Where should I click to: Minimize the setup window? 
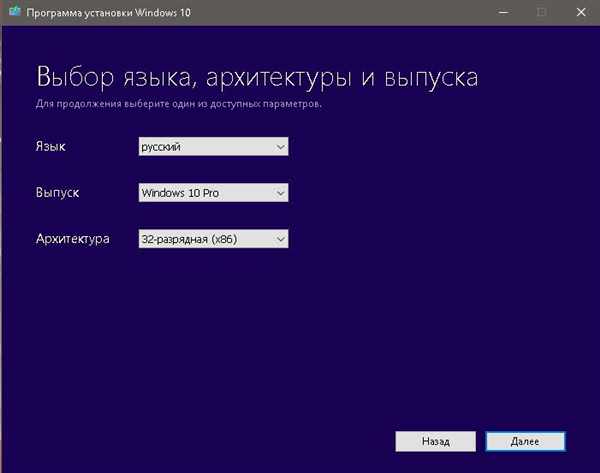pyautogui.click(x=504, y=12)
